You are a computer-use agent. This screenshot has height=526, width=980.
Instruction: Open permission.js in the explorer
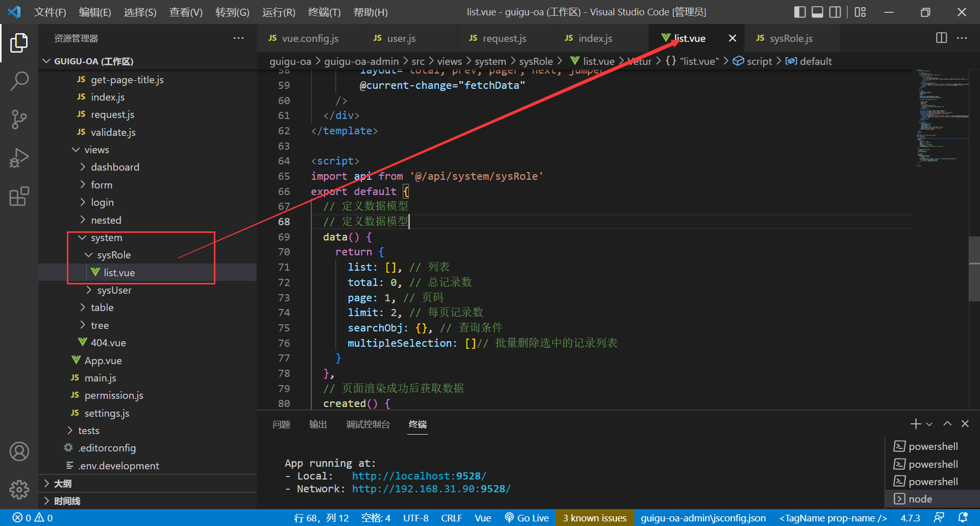(113, 395)
